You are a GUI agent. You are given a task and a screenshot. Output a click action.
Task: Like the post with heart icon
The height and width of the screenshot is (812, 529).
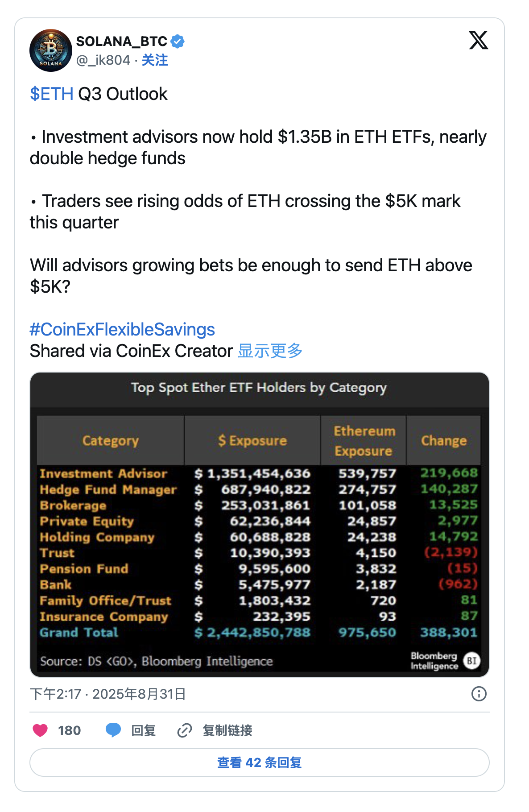pos(40,730)
